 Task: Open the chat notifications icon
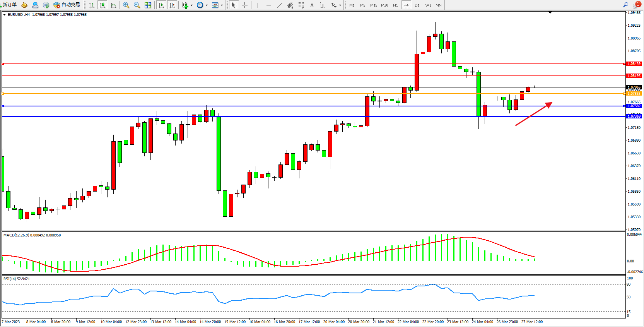pos(636,5)
